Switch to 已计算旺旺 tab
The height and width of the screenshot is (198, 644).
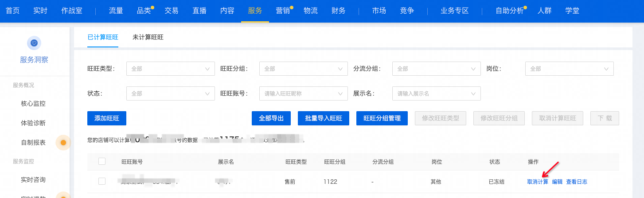103,37
